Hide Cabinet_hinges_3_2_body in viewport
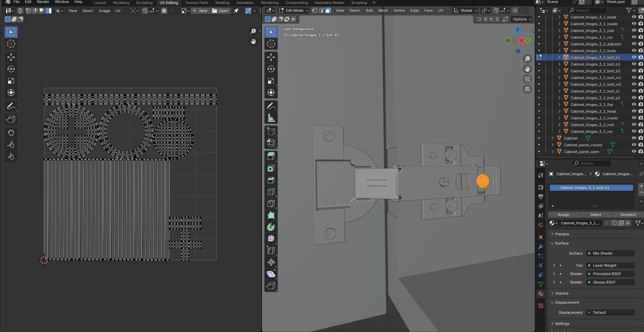Viewport: 644px width, 332px height. [x=634, y=51]
